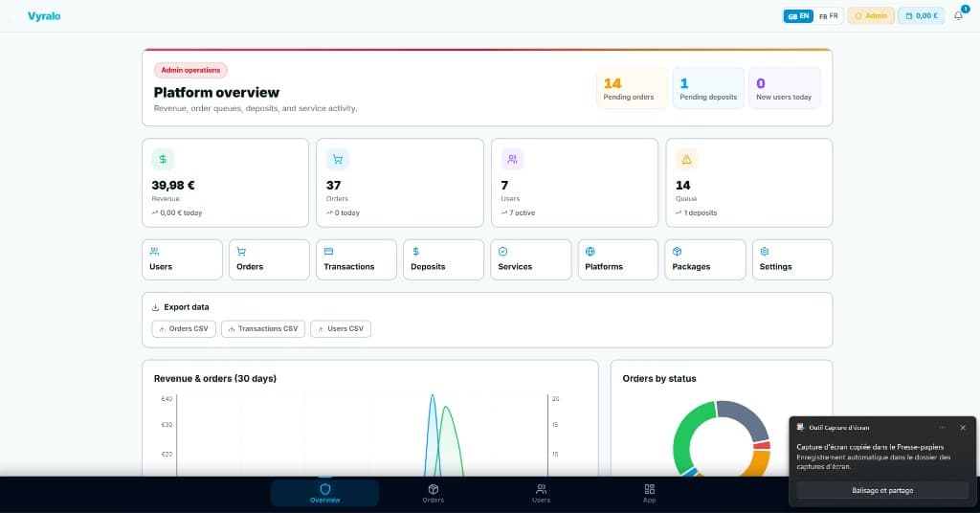Select the Orders bottom tab

[434, 493]
